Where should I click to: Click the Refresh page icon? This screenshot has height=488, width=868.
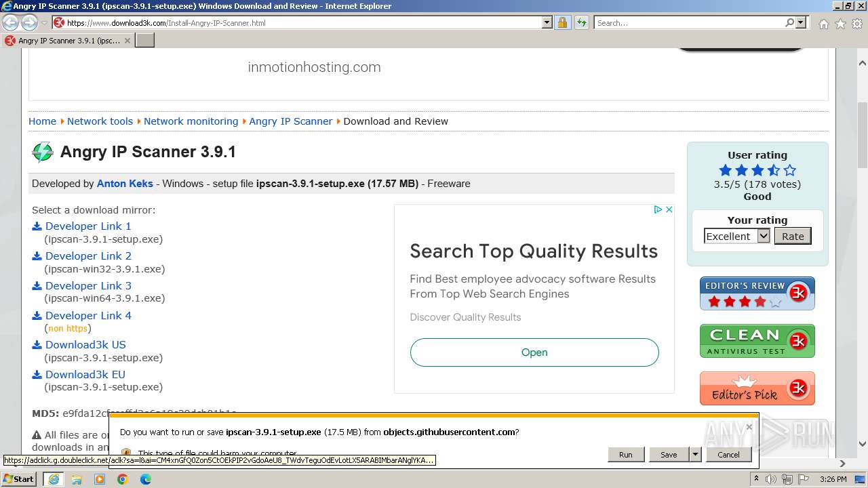point(581,22)
